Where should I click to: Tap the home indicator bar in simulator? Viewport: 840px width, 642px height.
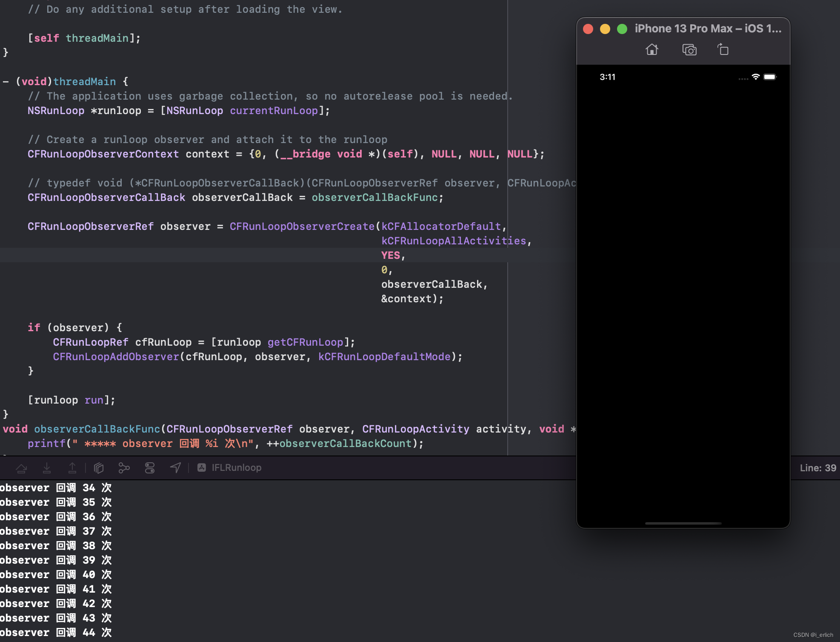pos(683,523)
